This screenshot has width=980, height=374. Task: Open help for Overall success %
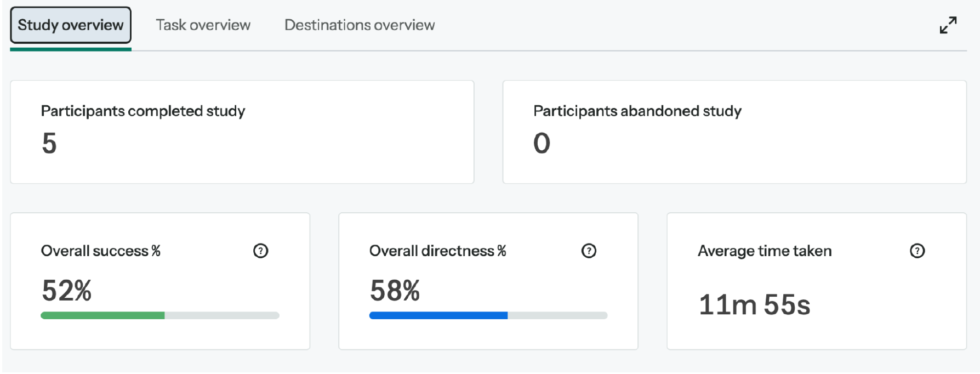pyautogui.click(x=260, y=251)
